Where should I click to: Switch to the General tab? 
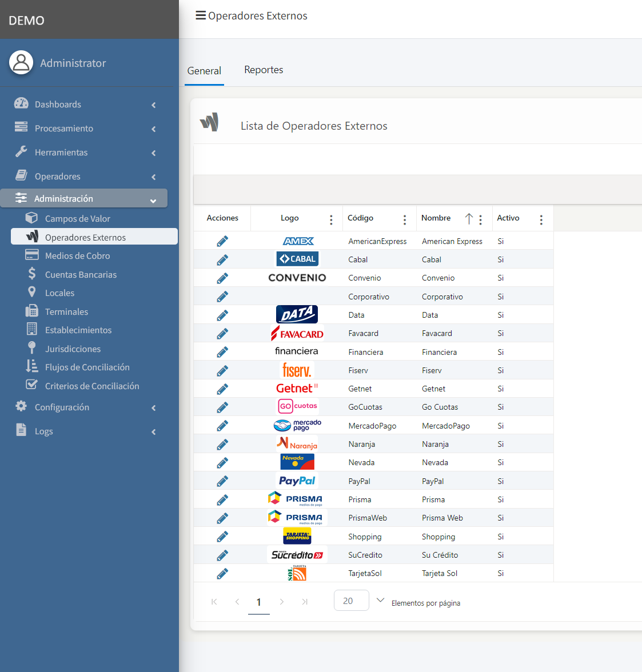204,71
